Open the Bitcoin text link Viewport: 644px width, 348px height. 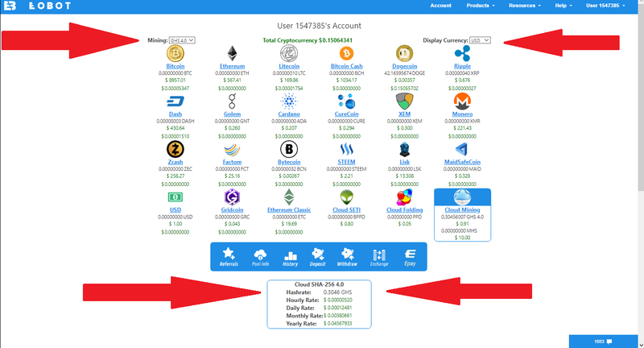tap(175, 66)
